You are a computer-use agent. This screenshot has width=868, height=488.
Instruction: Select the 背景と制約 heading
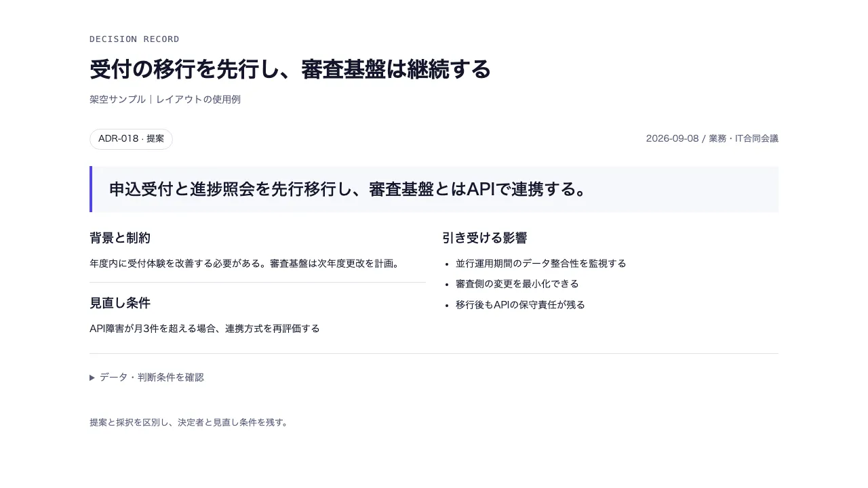click(x=120, y=238)
